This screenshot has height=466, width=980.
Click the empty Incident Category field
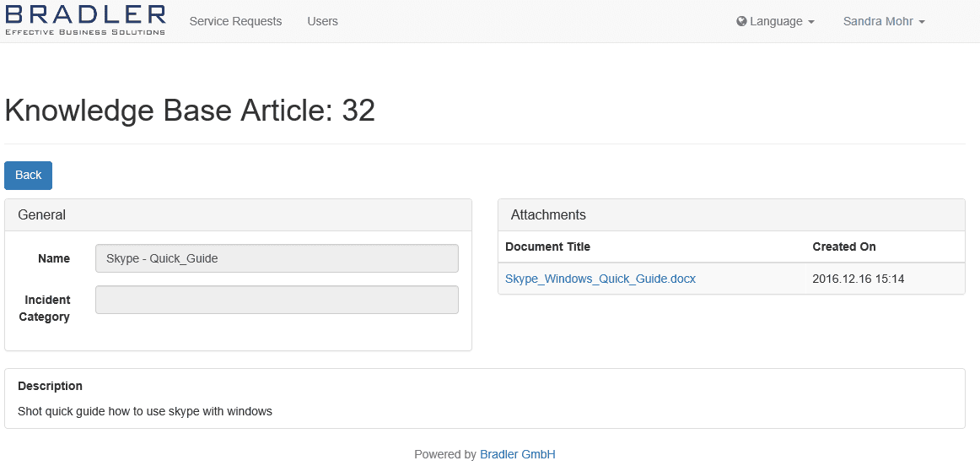click(277, 300)
